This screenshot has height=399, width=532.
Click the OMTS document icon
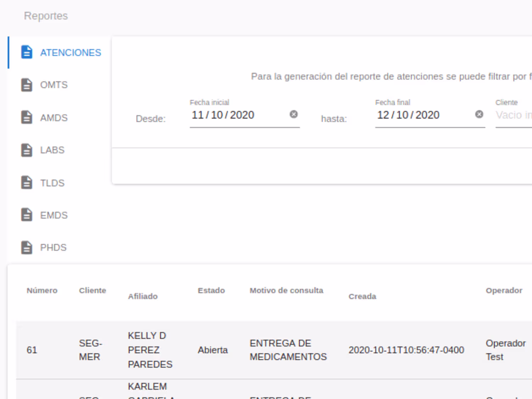tap(27, 85)
